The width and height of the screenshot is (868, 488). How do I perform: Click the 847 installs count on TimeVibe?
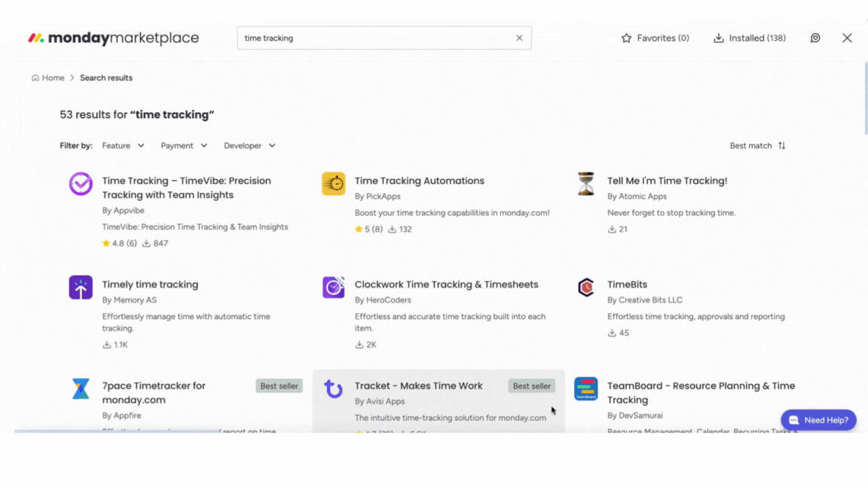coord(155,243)
